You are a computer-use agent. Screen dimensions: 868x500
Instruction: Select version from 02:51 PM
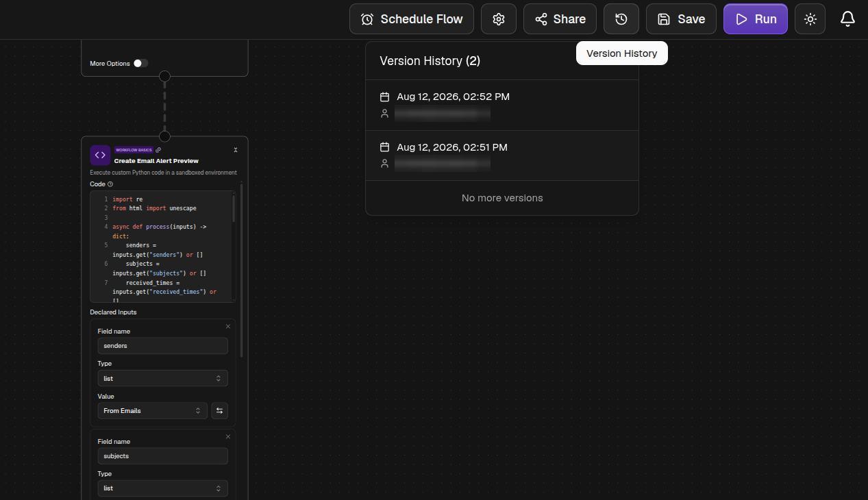click(x=502, y=155)
